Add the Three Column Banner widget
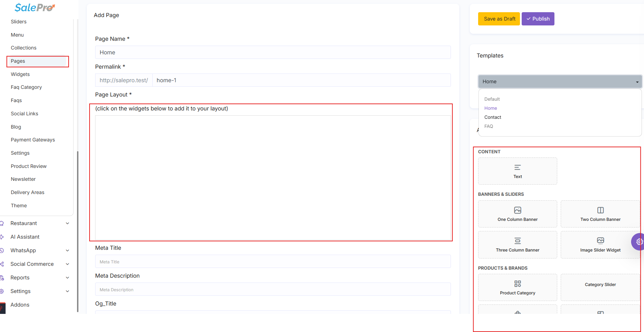The height and width of the screenshot is (332, 644). pyautogui.click(x=517, y=245)
